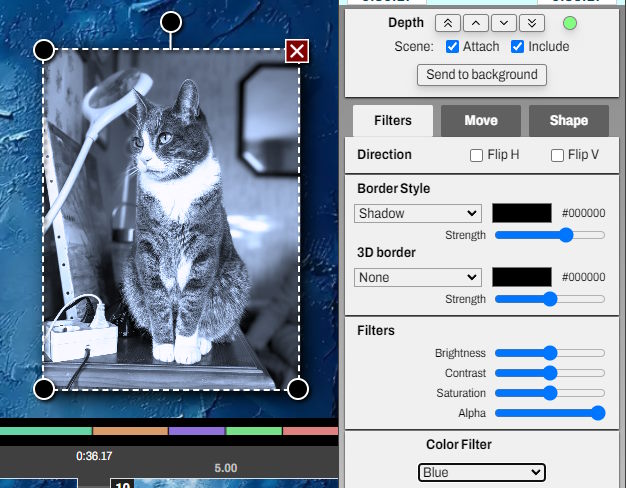Click the Send to background button
626x488 pixels.
(481, 74)
